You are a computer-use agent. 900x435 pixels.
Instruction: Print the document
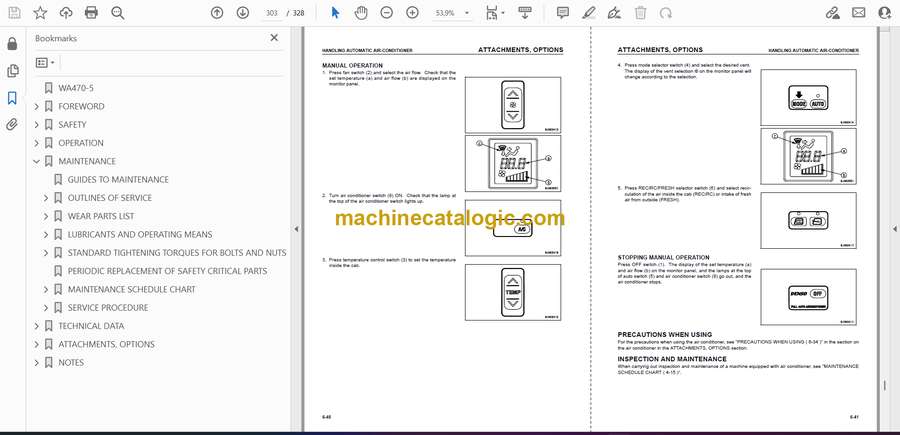91,13
